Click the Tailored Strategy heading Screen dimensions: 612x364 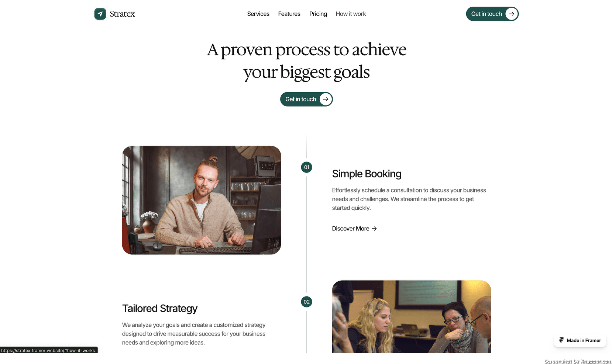point(160,308)
